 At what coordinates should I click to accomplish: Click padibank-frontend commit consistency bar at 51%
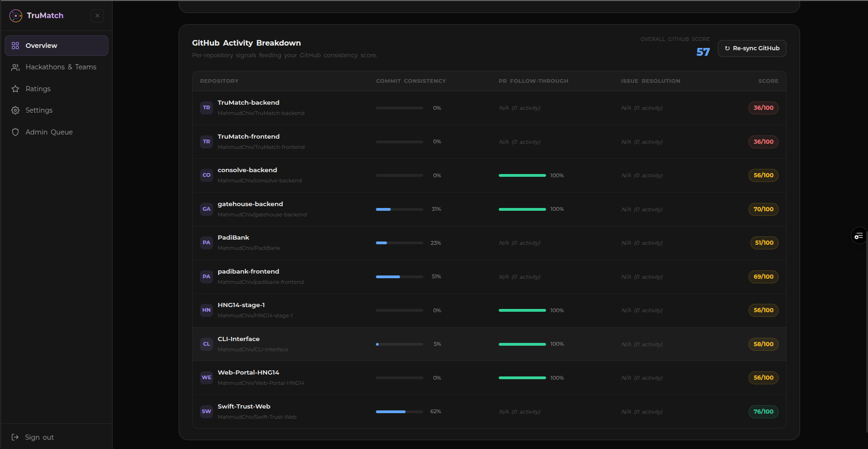400,277
